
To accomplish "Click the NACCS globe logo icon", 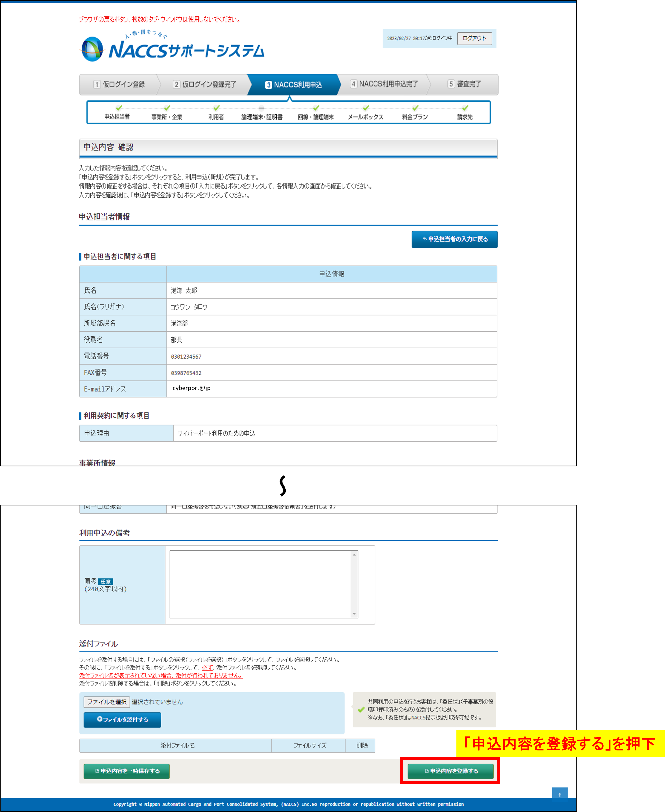I will point(92,49).
